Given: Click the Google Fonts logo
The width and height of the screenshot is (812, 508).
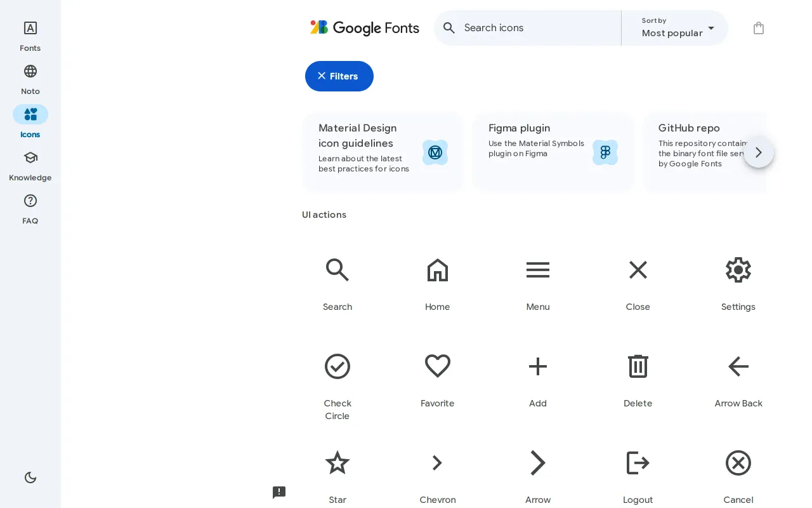Looking at the screenshot, I should pyautogui.click(x=365, y=28).
